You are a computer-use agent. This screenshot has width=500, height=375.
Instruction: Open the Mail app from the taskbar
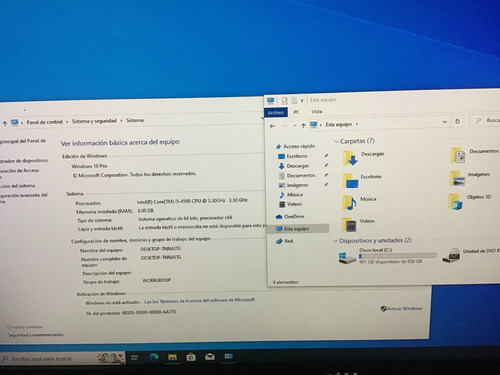(210, 357)
